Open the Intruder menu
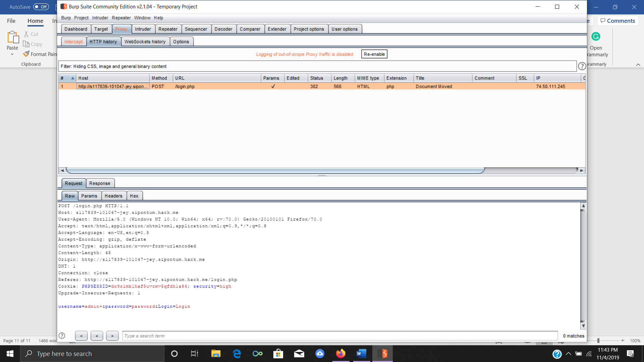Screen dimensions: 644x362 (x=100, y=18)
